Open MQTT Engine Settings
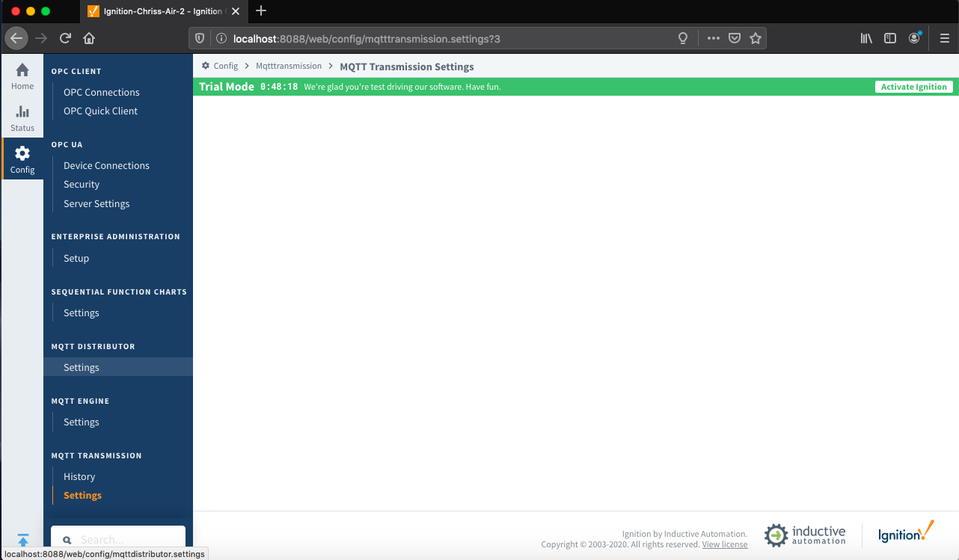Viewport: 959px width, 560px height. pyautogui.click(x=82, y=422)
